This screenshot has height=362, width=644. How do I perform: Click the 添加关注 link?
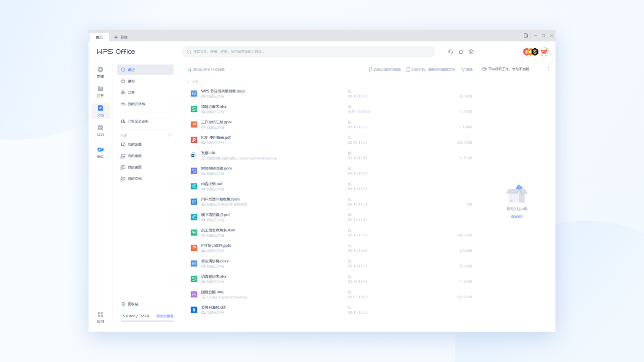tap(517, 217)
